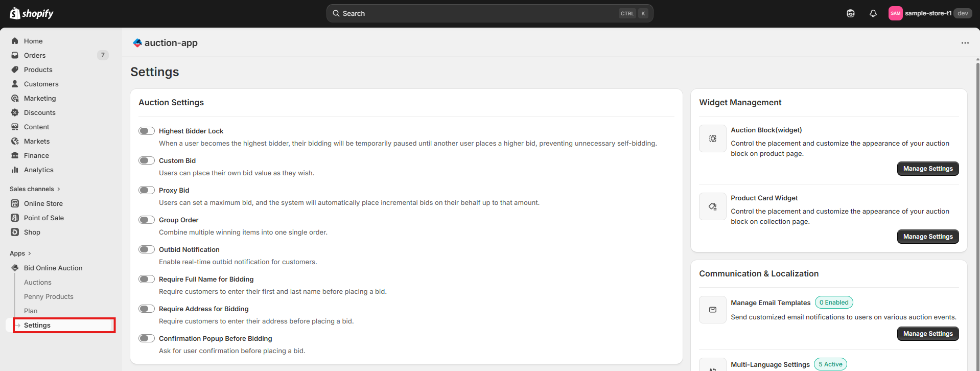Click the auction-app logo icon
Viewport: 980px width, 371px height.
click(137, 43)
